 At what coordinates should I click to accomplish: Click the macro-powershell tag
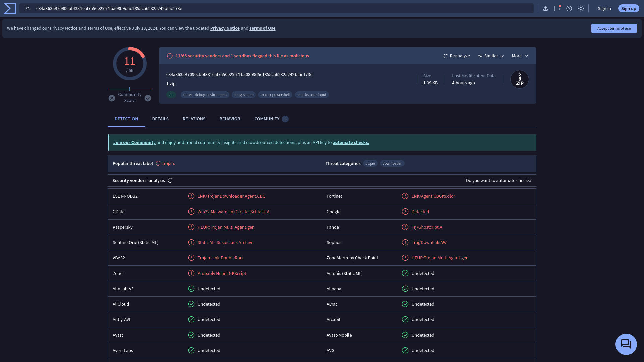[x=275, y=95]
